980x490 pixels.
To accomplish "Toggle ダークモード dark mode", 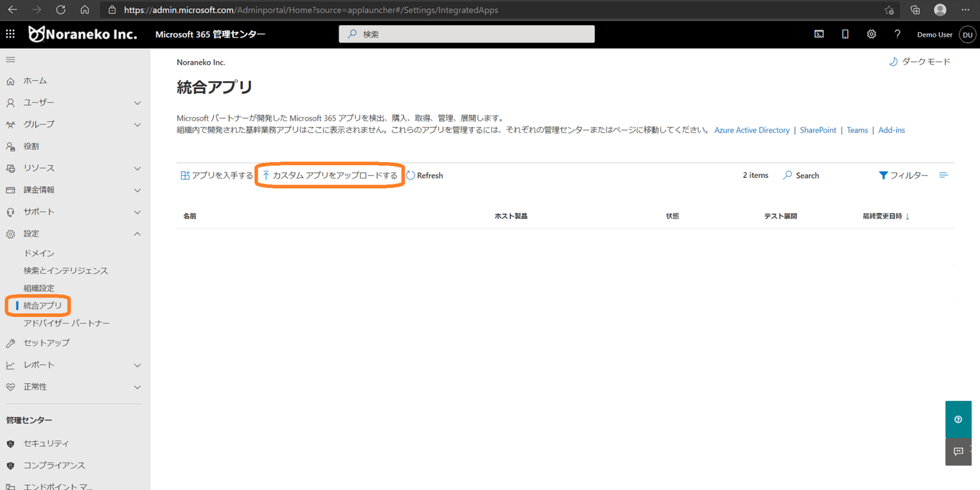I will click(x=920, y=62).
